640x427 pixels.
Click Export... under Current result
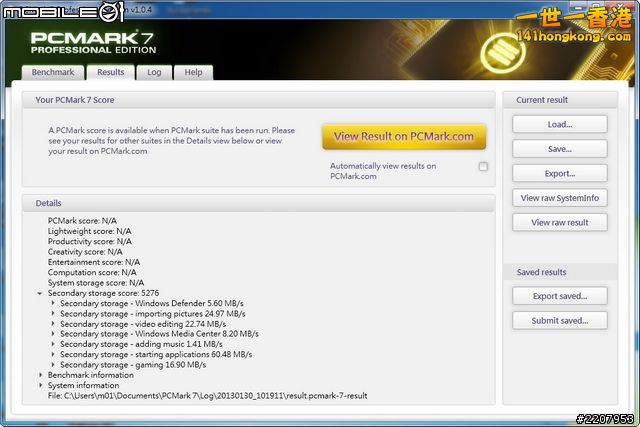[x=559, y=173]
